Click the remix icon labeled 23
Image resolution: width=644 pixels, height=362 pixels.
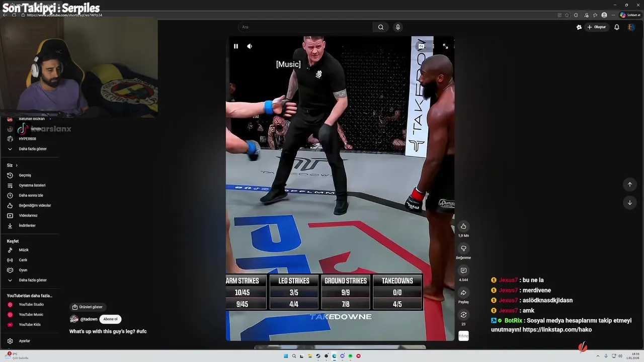click(463, 315)
